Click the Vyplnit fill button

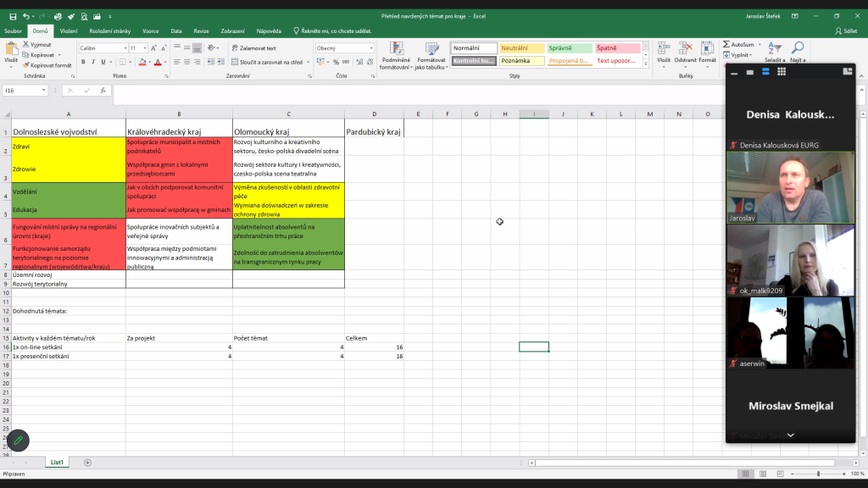click(x=737, y=55)
